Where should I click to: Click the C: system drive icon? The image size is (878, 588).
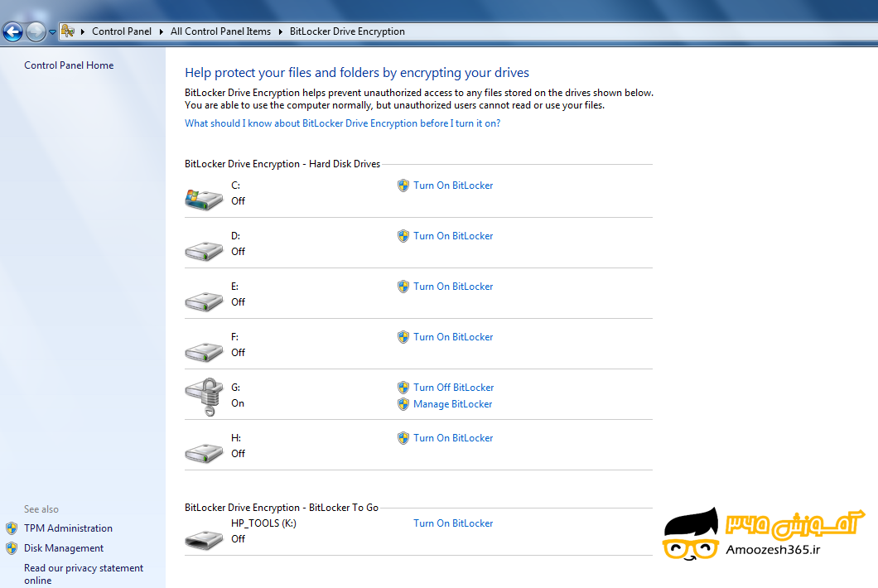click(x=204, y=199)
